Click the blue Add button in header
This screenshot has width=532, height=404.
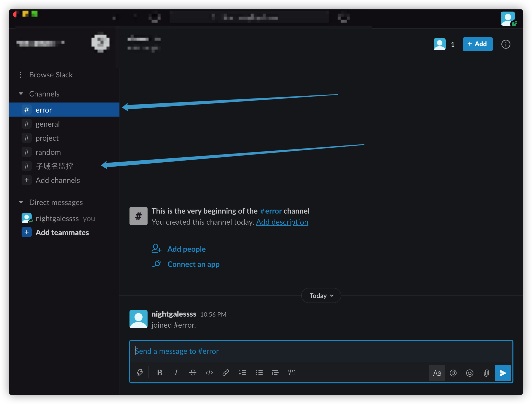click(478, 44)
